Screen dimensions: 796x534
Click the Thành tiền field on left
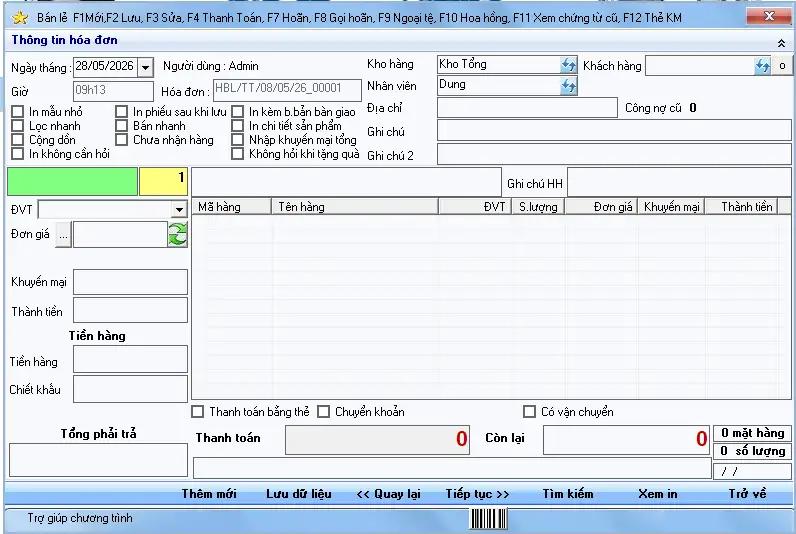tap(130, 310)
